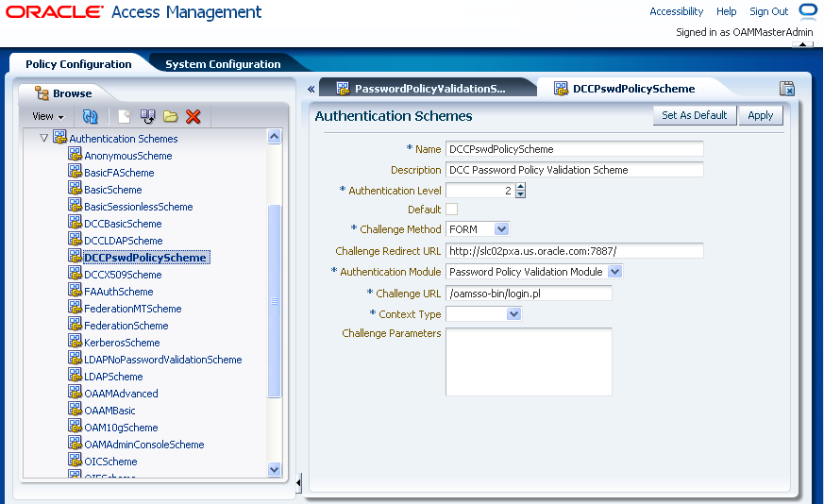Click the tree vertical scrollbar thumb
Screen dimensions: 824x504
(x=275, y=301)
